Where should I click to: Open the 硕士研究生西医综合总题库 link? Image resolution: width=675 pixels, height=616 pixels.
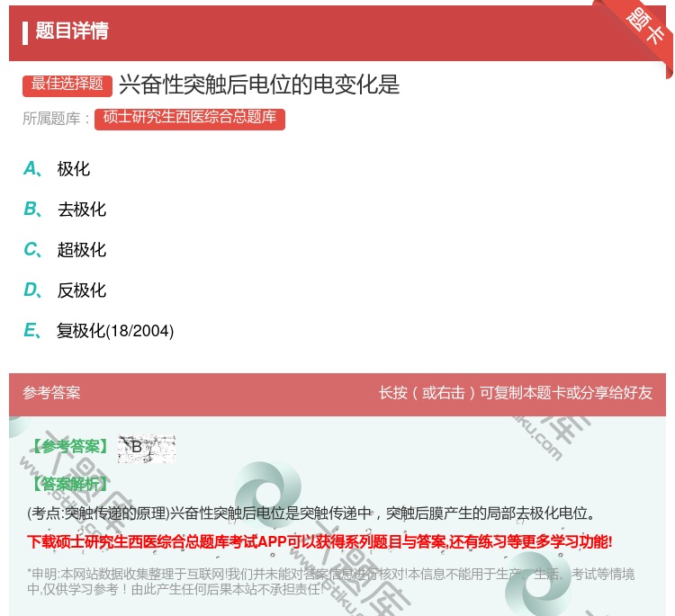(190, 119)
